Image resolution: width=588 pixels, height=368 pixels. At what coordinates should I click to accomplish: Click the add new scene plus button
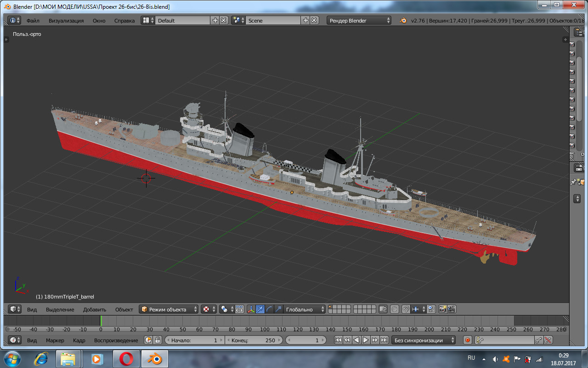tap(306, 21)
